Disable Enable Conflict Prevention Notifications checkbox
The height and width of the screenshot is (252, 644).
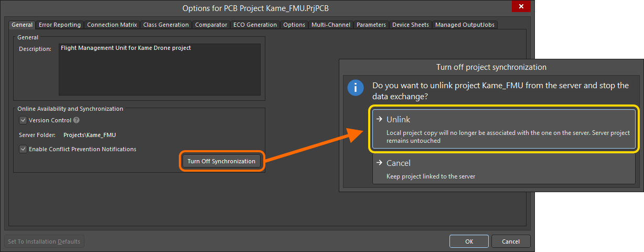click(23, 149)
